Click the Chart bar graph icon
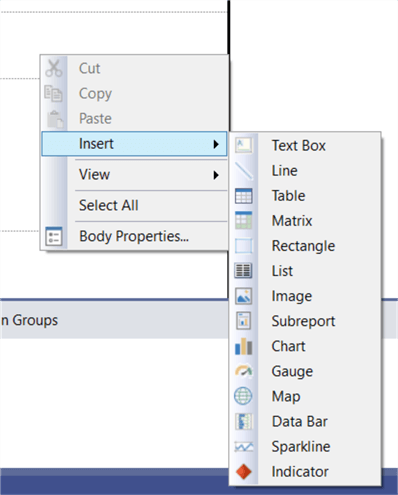 244,346
